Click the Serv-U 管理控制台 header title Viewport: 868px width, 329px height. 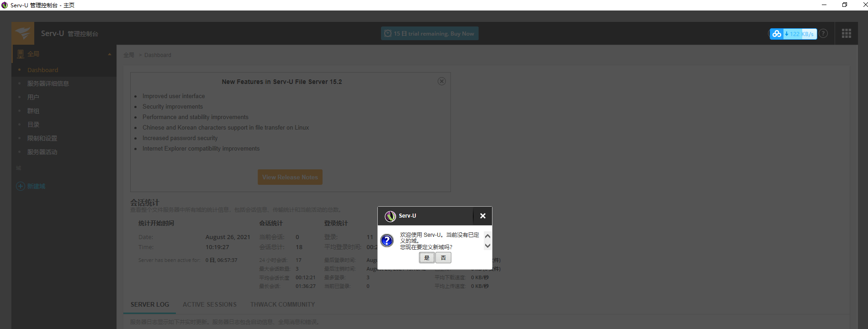(69, 33)
